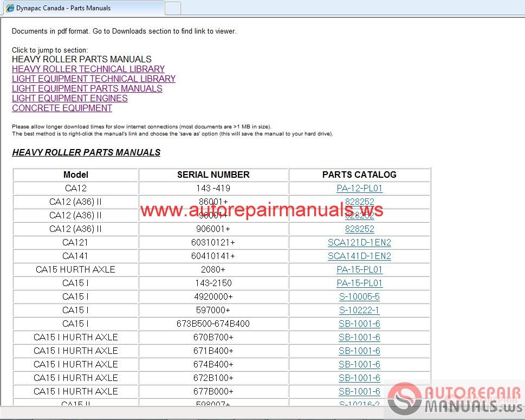Viewport: 525px width, 420px height.
Task: Select the serial number 670B700+ cell
Action: [213, 337]
